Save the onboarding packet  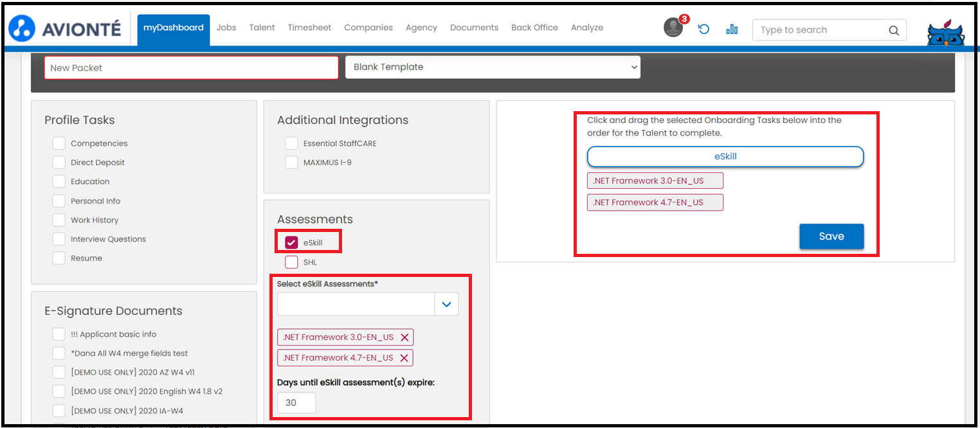click(831, 236)
